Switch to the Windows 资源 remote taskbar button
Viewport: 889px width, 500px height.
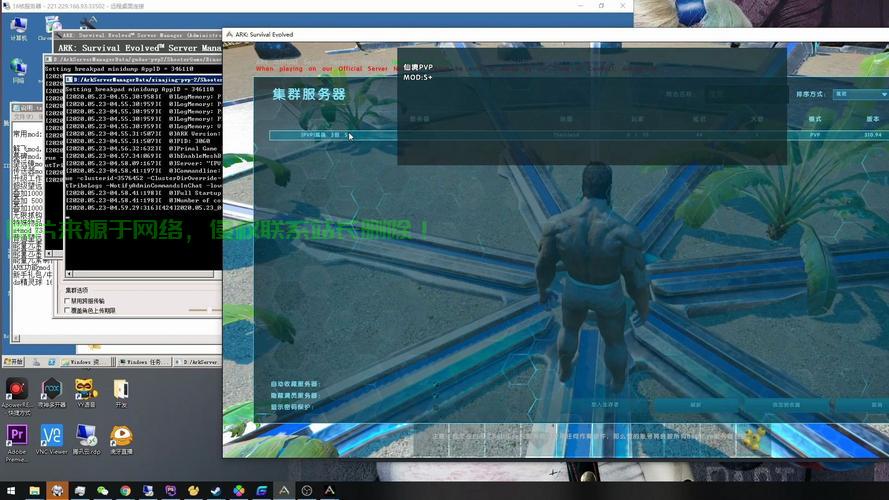coord(85,362)
